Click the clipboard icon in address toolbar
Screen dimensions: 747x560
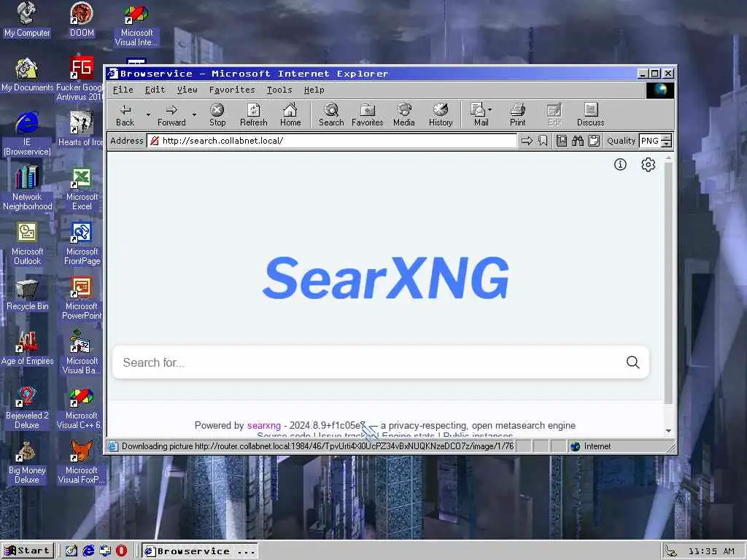coord(594,141)
